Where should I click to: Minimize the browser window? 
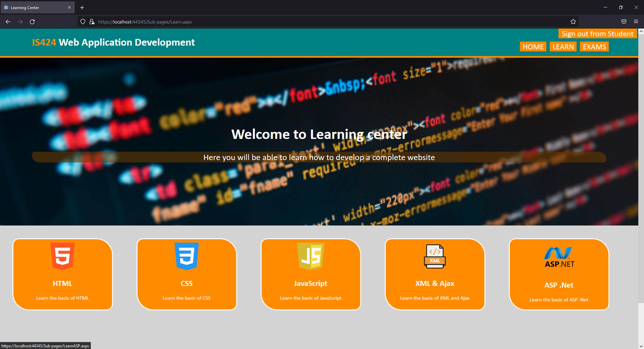(605, 7)
